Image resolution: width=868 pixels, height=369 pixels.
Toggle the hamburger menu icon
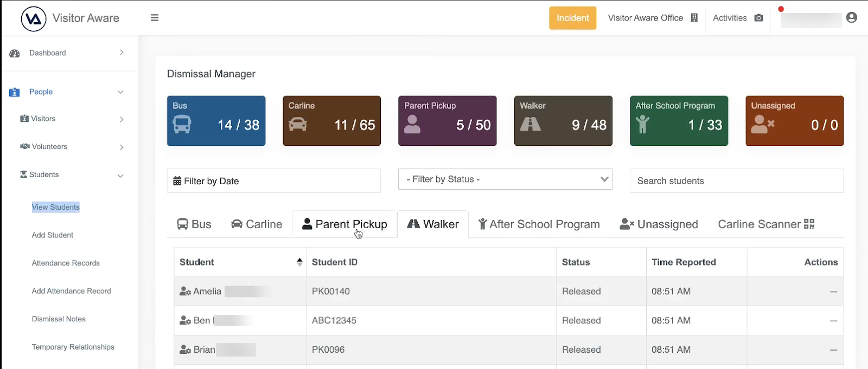155,18
